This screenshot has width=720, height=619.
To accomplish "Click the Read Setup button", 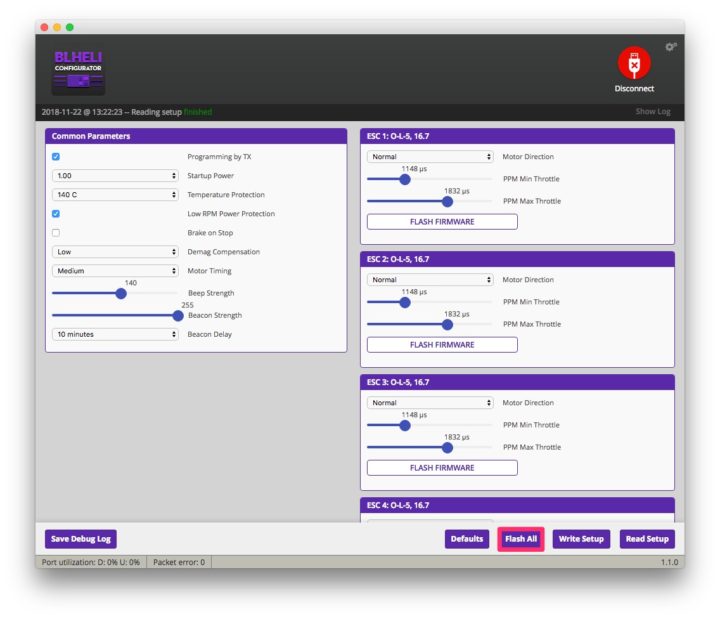I will click(x=647, y=539).
